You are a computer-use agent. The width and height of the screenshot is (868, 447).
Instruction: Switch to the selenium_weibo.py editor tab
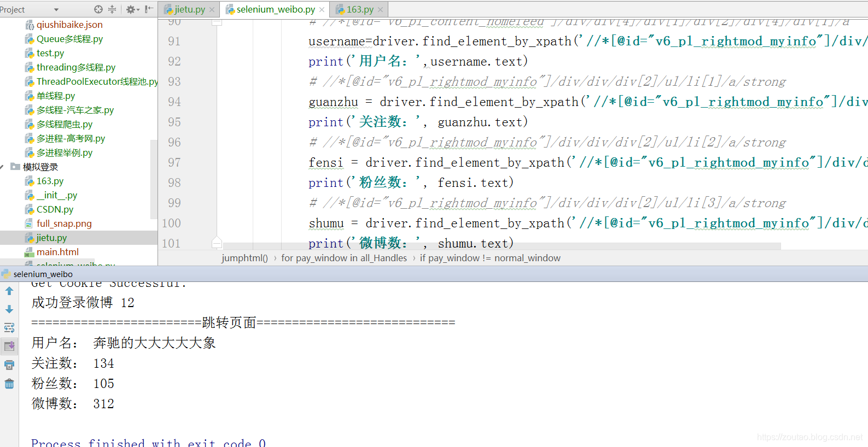[276, 9]
